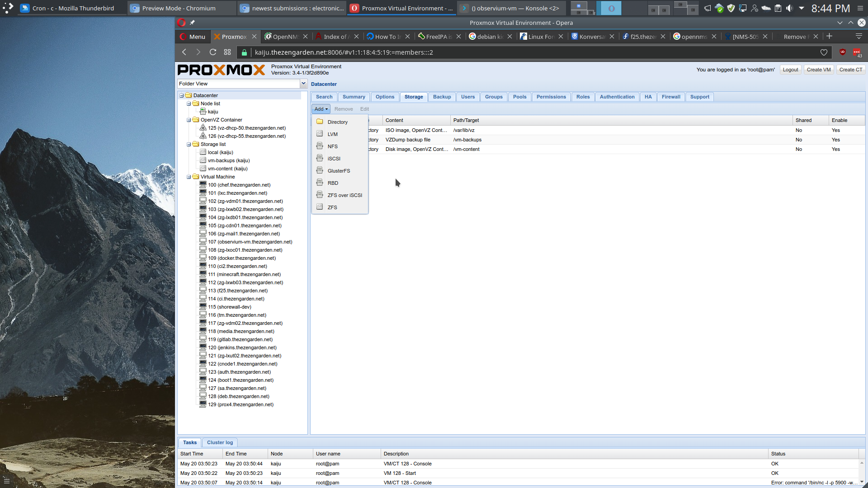Open the clipboard icon in system tray
Image resolution: width=868 pixels, height=488 pixels.
[778, 8]
